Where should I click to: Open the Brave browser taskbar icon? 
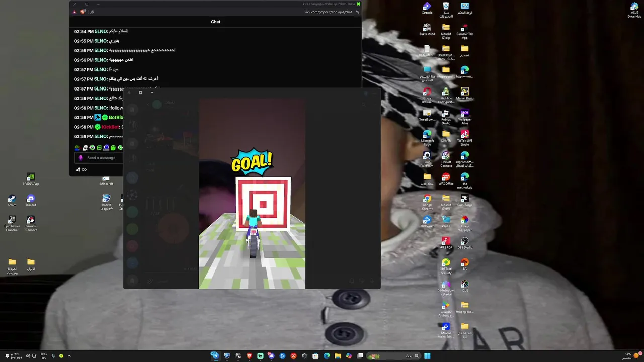coord(249,356)
